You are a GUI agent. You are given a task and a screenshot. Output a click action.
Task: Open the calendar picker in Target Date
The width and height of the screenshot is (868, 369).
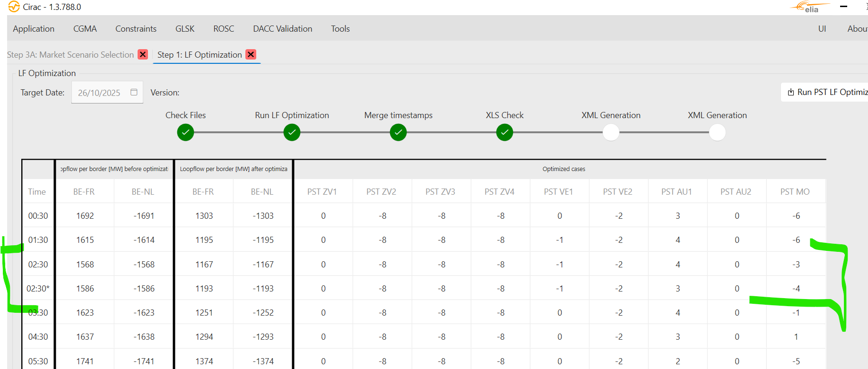tap(134, 92)
